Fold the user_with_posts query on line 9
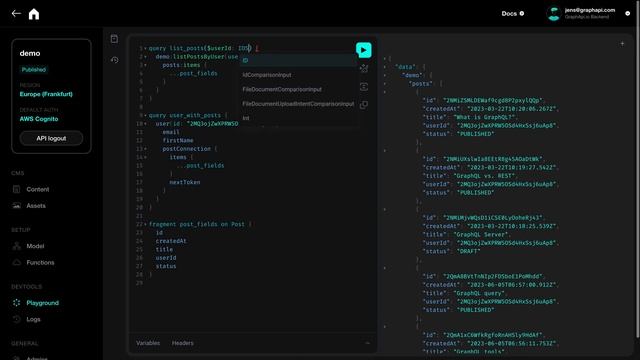640x360 pixels. (x=145, y=116)
